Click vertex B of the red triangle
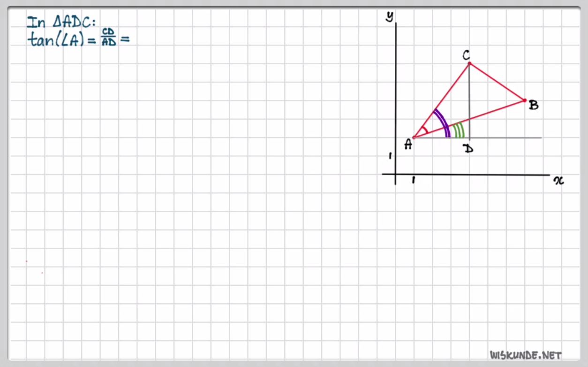Image resolution: width=588 pixels, height=367 pixels. [x=525, y=100]
